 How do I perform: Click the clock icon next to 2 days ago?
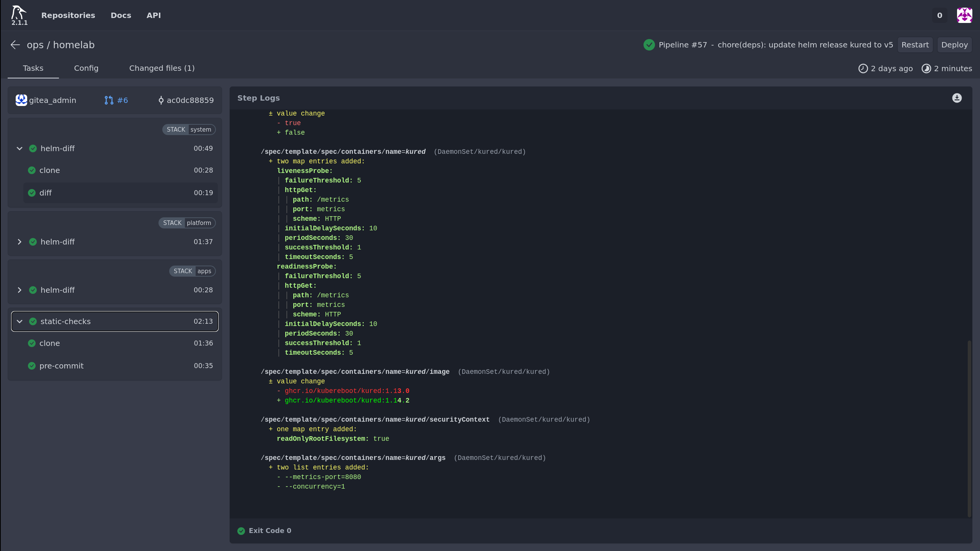pyautogui.click(x=863, y=68)
